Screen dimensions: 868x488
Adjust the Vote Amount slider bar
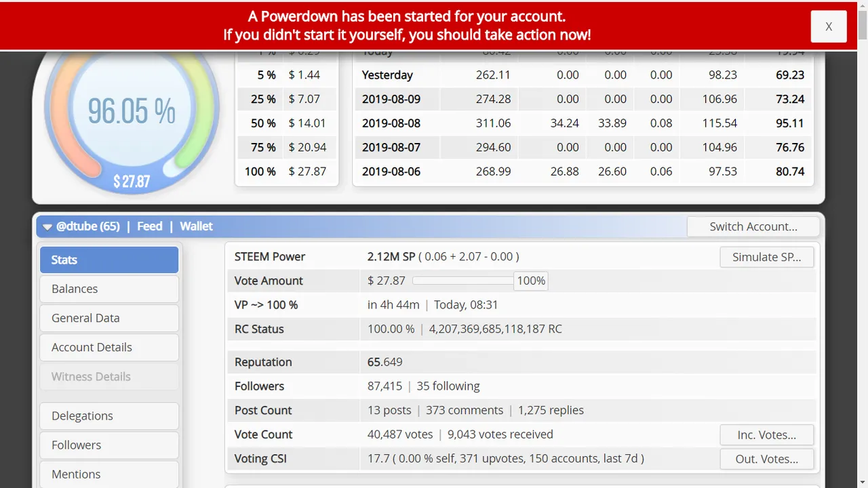462,281
